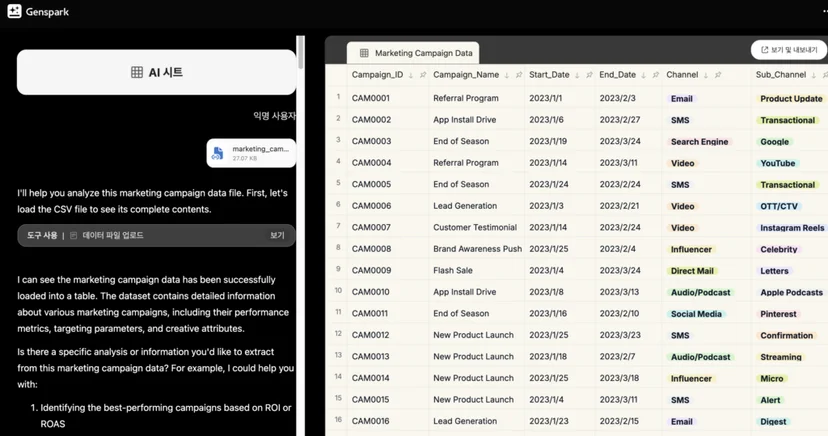This screenshot has height=436, width=828.
Task: Sort the Campaign_Name column with arrow icon
Action: tap(507, 75)
